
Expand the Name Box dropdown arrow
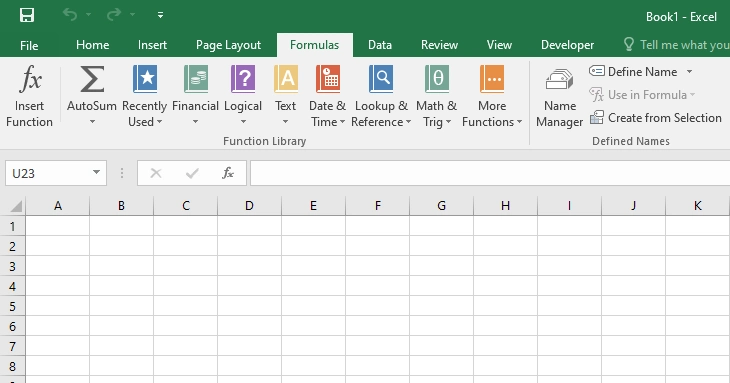[96, 173]
